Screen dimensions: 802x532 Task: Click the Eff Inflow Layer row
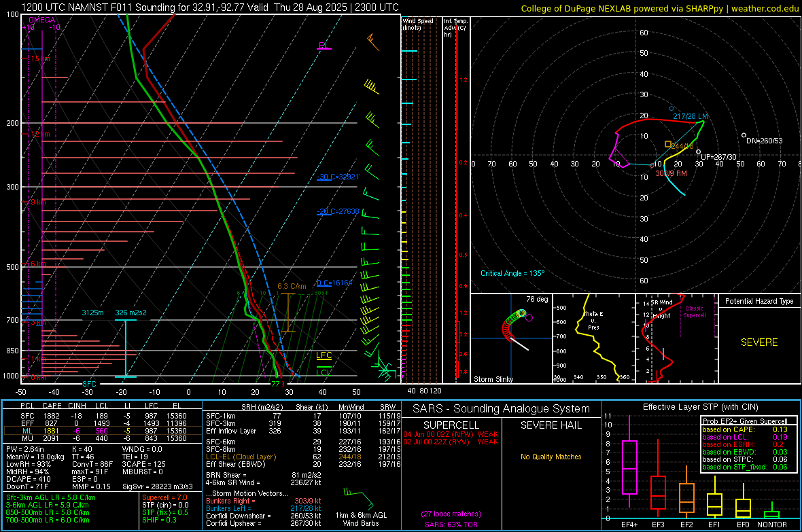click(x=303, y=431)
